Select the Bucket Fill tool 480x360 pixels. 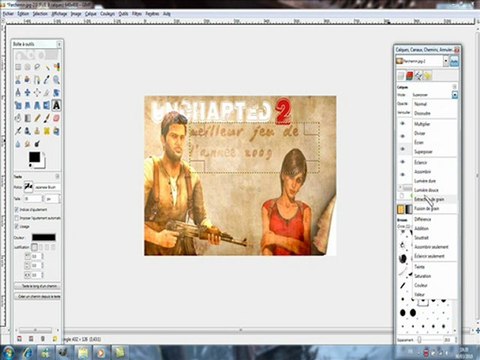click(x=18, y=118)
